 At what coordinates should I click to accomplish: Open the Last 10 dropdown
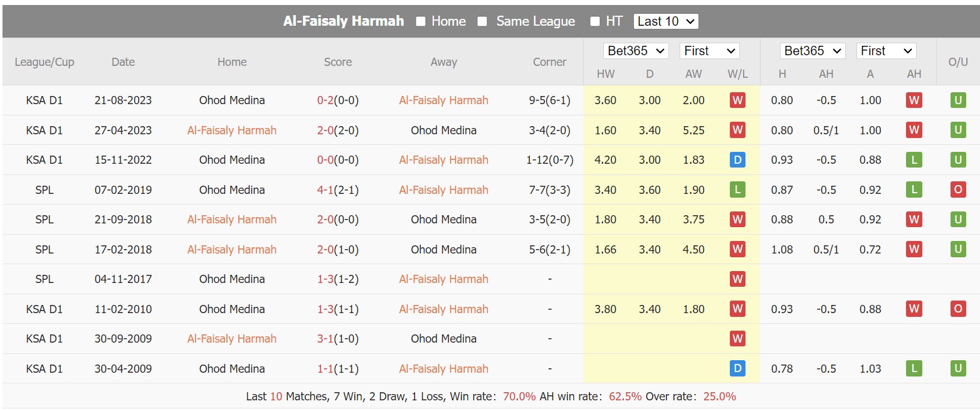click(x=666, y=21)
